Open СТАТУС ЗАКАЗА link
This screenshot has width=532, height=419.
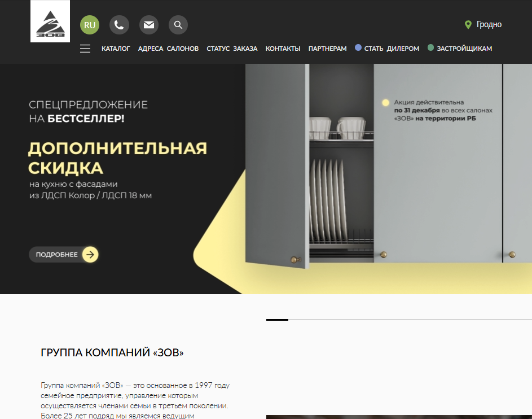click(x=232, y=49)
